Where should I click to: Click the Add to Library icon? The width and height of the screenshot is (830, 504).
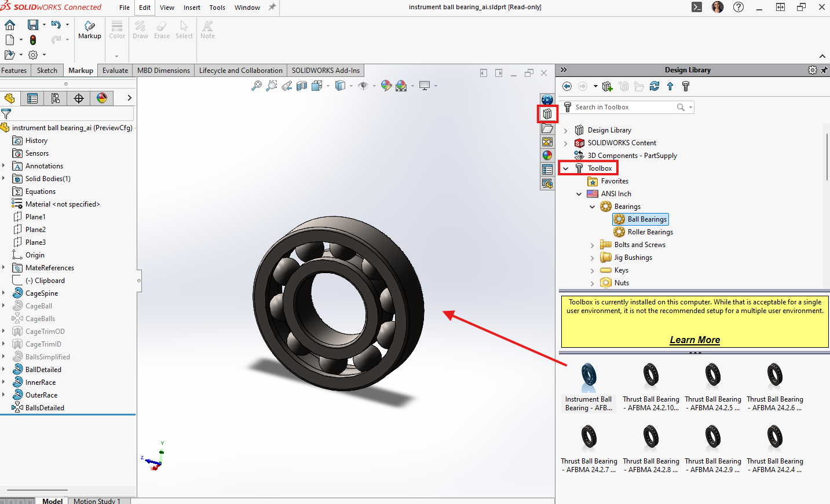click(x=607, y=86)
